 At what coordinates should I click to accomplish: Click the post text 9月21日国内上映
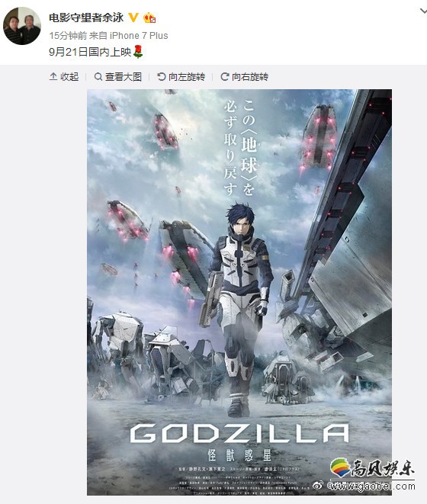pos(90,52)
